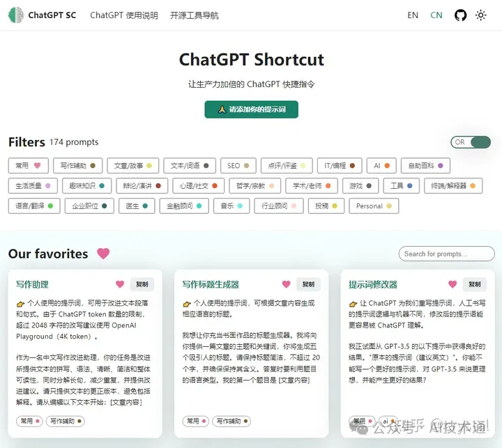Copy the 提示词修改器 prompt with 复制

pos(475,284)
